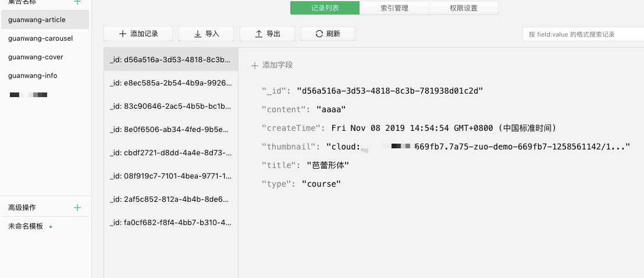Switch to the 索引管理 tab
Image resolution: width=644 pixels, height=278 pixels.
[x=394, y=8]
